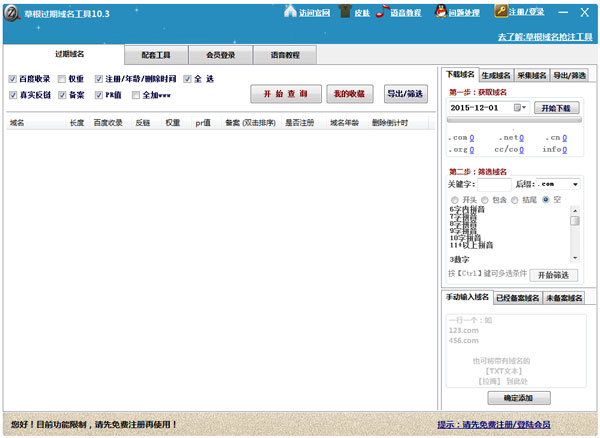Click the filter list scroll-up arrow
Image resolution: width=600 pixels, height=438 pixels.
[575, 210]
